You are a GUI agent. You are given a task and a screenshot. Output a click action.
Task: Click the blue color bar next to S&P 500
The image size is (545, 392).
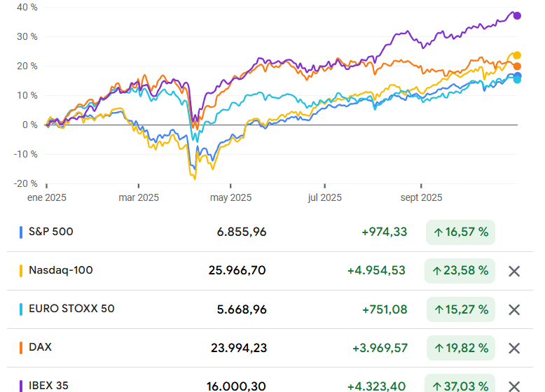click(x=22, y=232)
